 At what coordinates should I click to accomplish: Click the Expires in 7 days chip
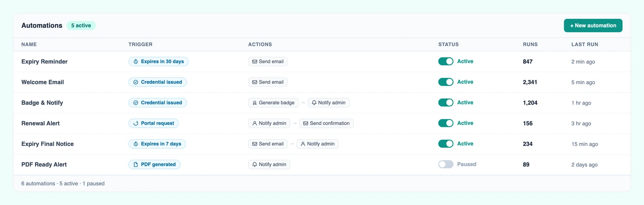pos(157,144)
